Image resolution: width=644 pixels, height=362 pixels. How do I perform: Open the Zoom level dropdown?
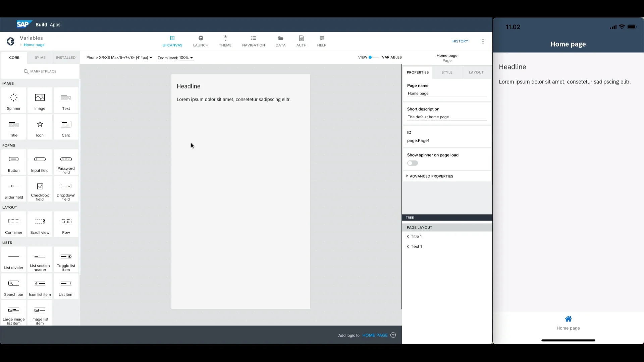tap(175, 57)
